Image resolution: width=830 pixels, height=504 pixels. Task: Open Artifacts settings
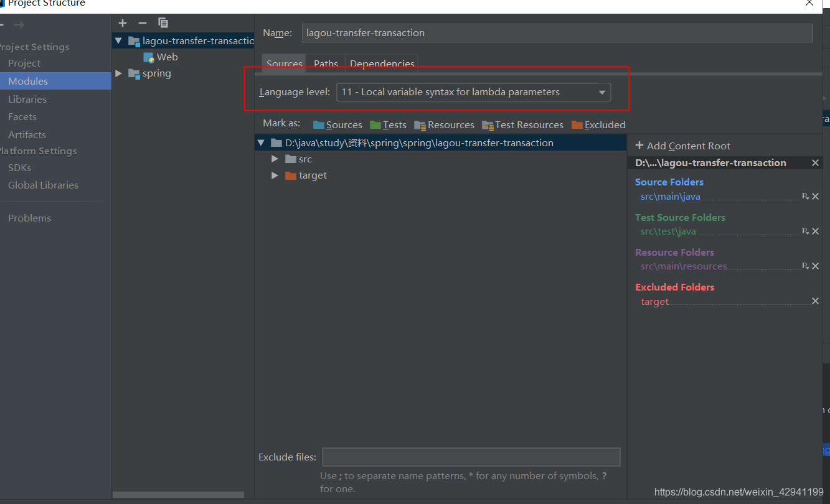point(27,134)
